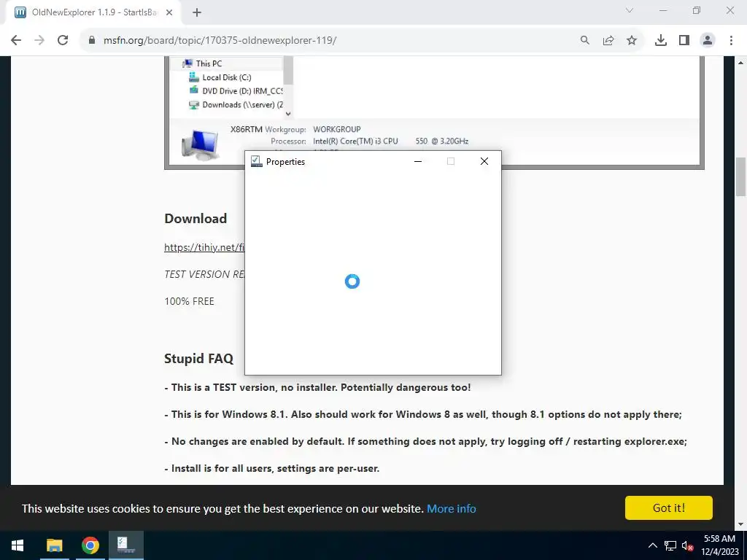Viewport: 747px width, 560px height.
Task: Open muted volume tray icon
Action: 687,545
